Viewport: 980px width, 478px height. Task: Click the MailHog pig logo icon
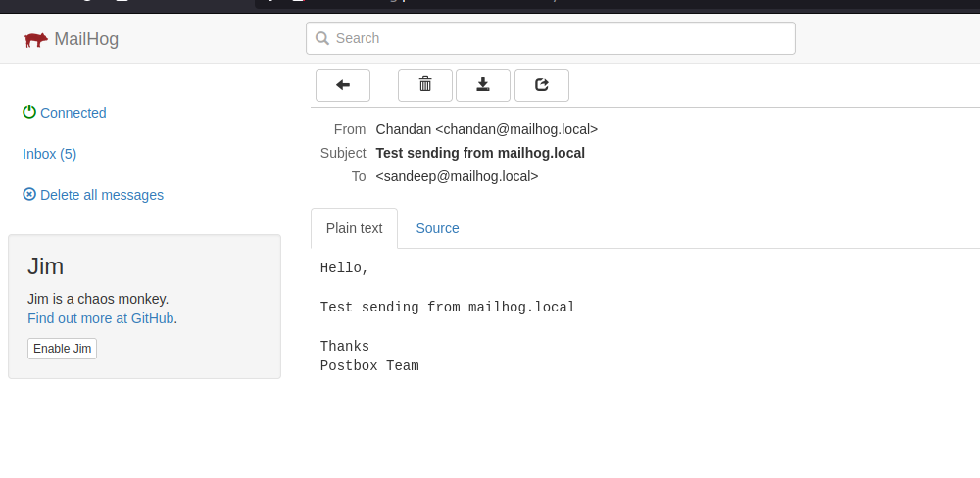coord(36,40)
